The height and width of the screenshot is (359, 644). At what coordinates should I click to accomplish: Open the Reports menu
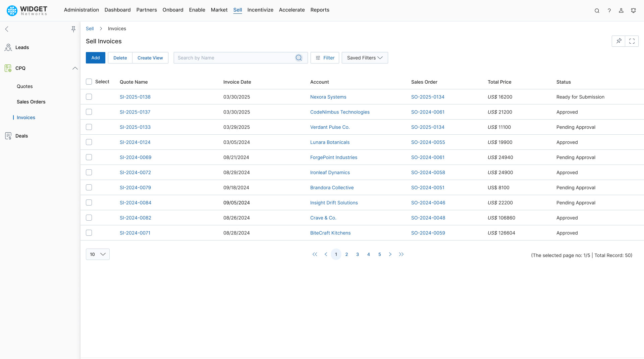click(x=320, y=10)
